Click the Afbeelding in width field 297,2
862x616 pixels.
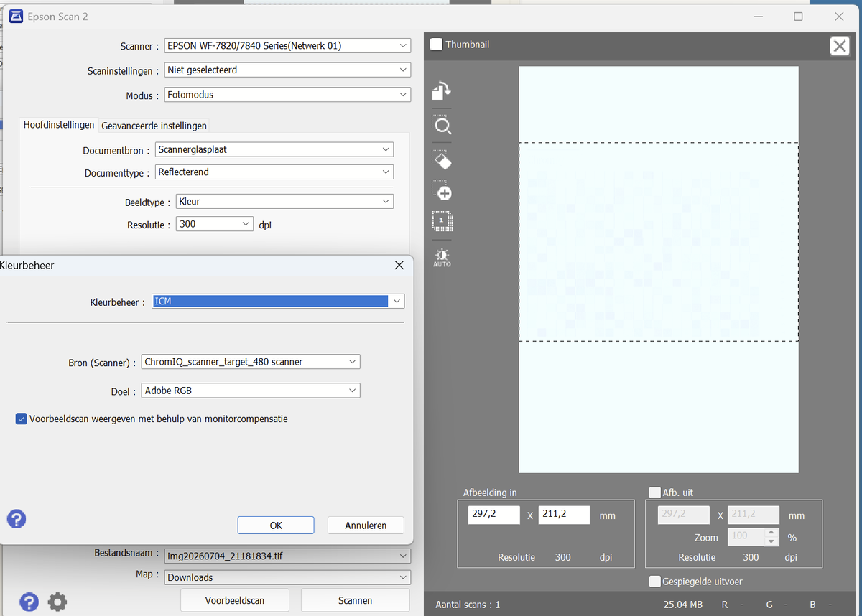pyautogui.click(x=494, y=515)
